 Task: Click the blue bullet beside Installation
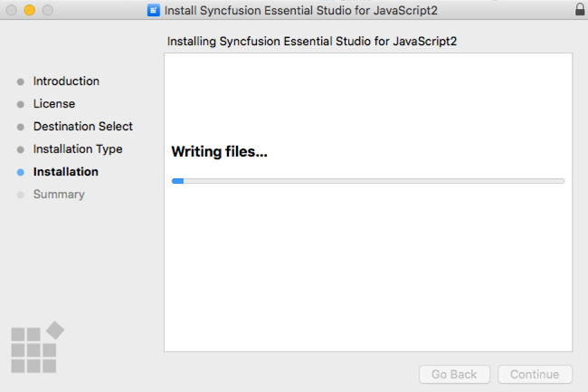21,172
